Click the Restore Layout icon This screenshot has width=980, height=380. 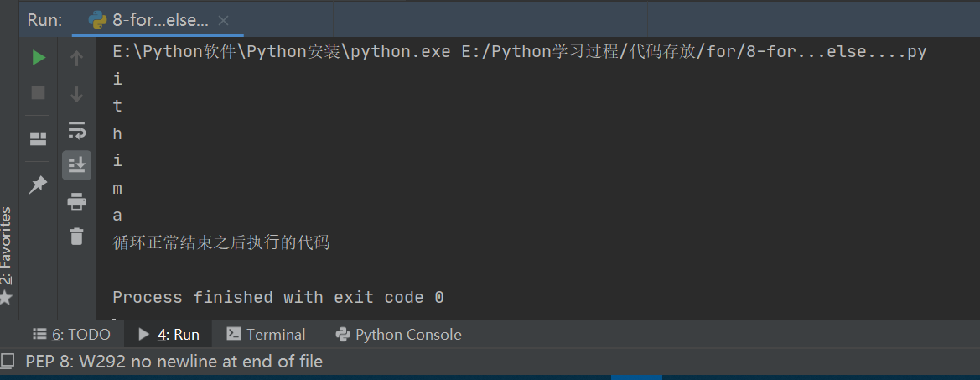pos(39,138)
